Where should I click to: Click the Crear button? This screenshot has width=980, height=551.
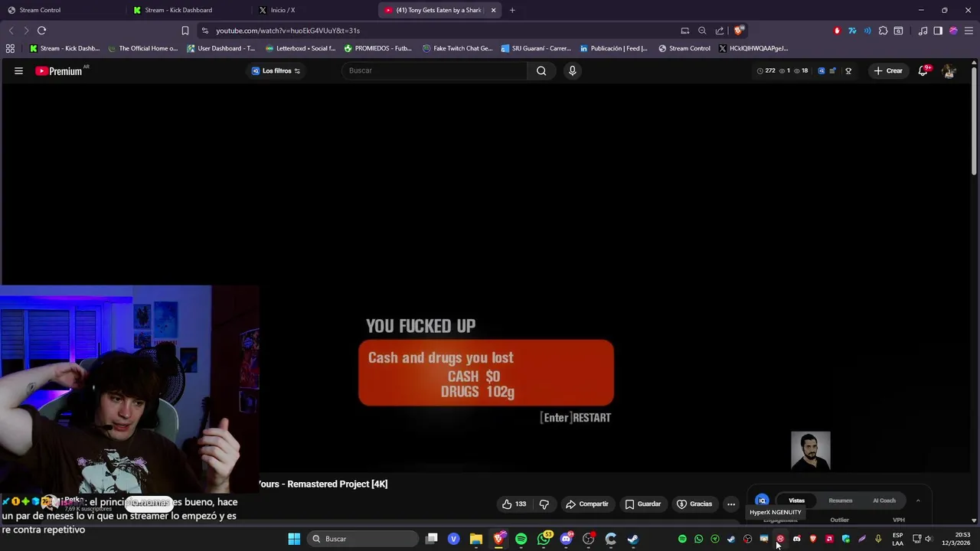click(889, 70)
